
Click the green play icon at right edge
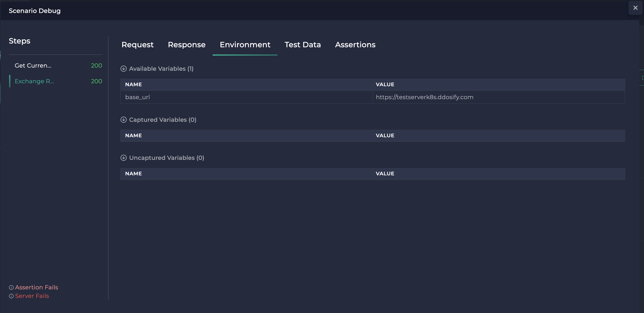pyautogui.click(x=643, y=78)
